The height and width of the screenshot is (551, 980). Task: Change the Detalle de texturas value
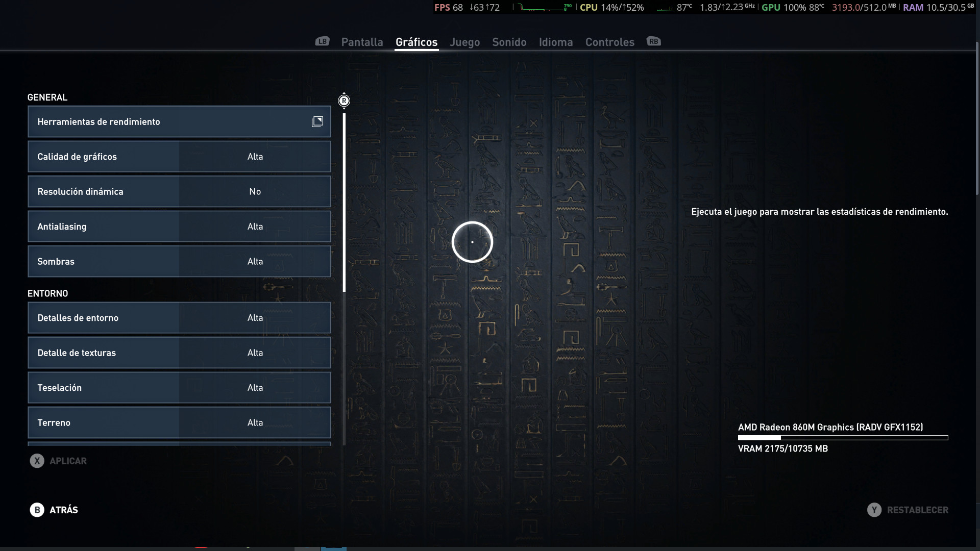click(x=255, y=353)
